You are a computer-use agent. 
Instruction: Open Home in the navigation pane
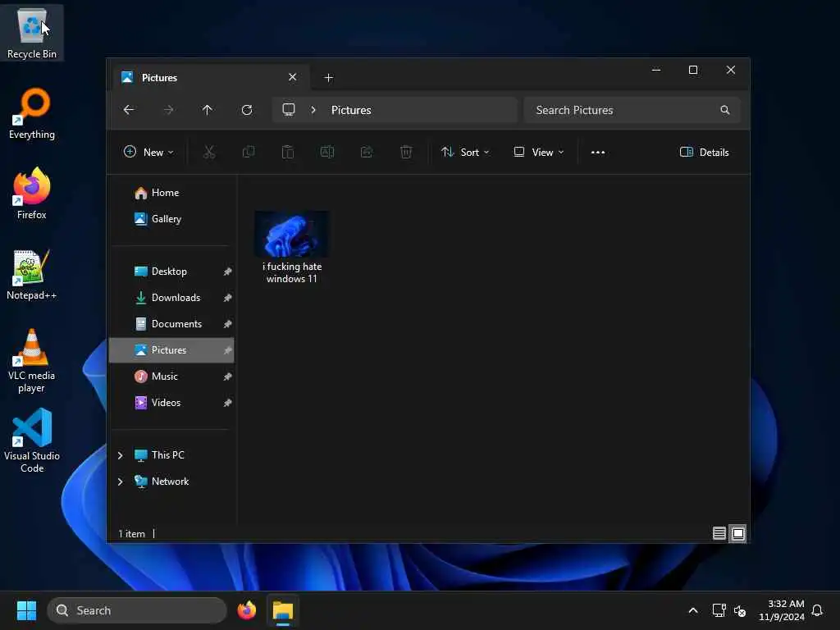(171, 193)
